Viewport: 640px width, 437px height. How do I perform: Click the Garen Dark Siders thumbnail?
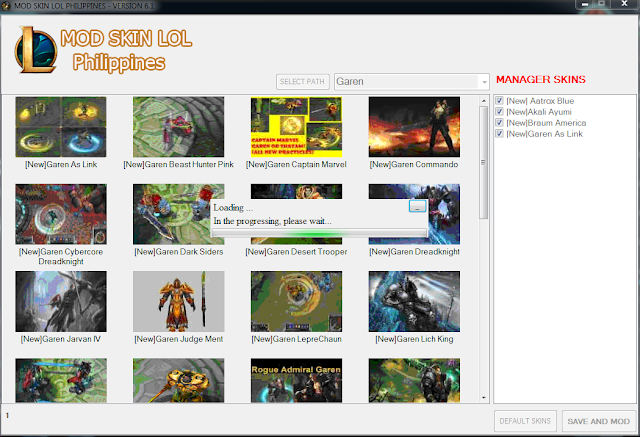pyautogui.click(x=171, y=214)
